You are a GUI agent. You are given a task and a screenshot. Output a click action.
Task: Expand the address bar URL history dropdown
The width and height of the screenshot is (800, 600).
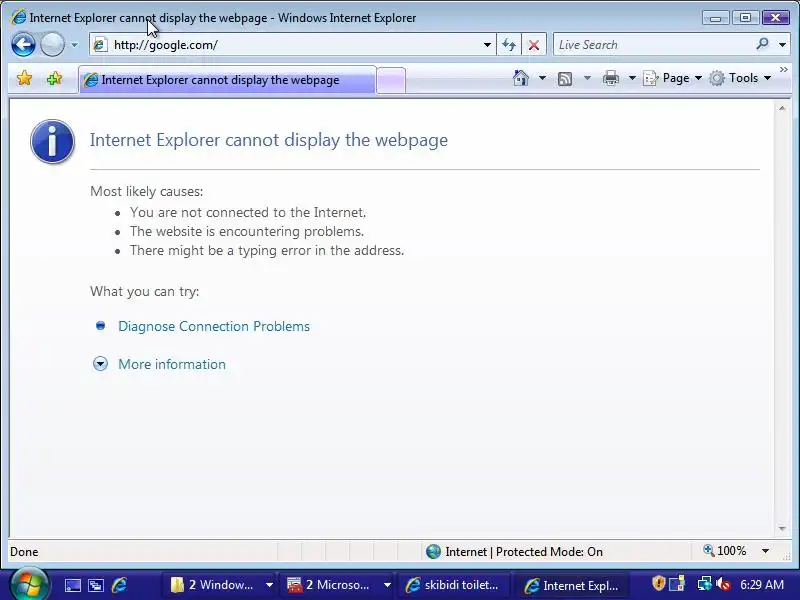487,45
